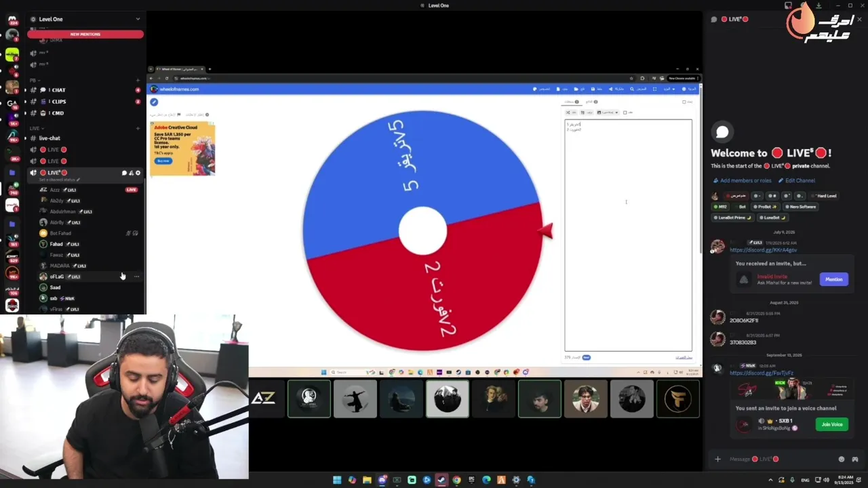Image resolution: width=868 pixels, height=488 pixels.
Task: Toggle the checkbox in entries toolbar
Action: click(625, 113)
